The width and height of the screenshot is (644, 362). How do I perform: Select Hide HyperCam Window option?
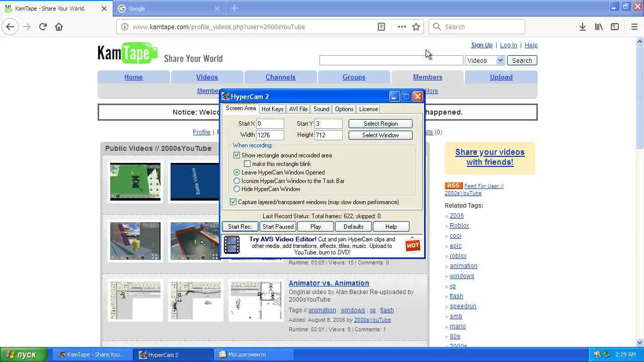[x=236, y=189]
